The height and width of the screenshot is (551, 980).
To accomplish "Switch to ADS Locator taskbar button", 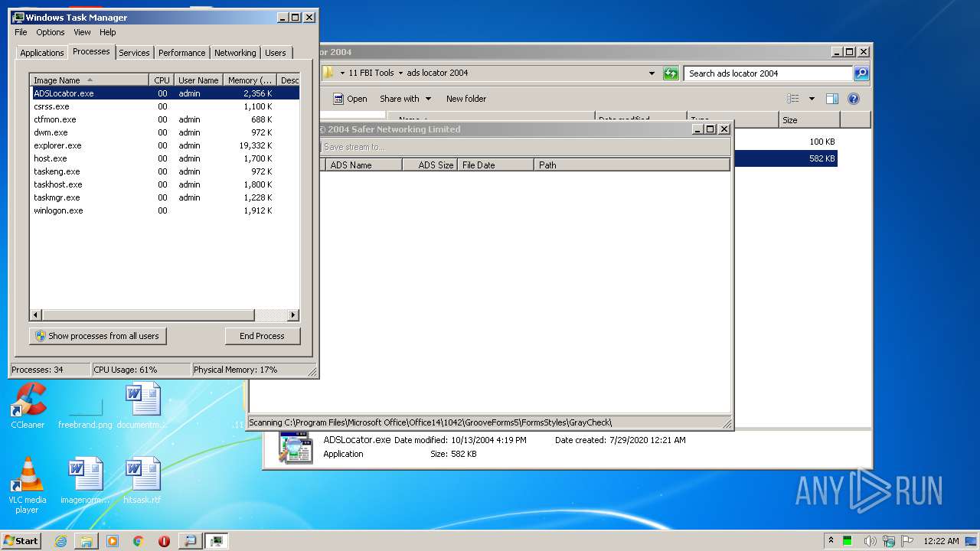I will tap(190, 541).
